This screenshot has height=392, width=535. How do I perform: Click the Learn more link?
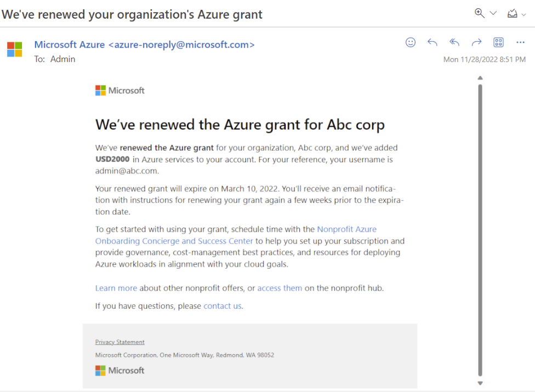[x=116, y=288]
